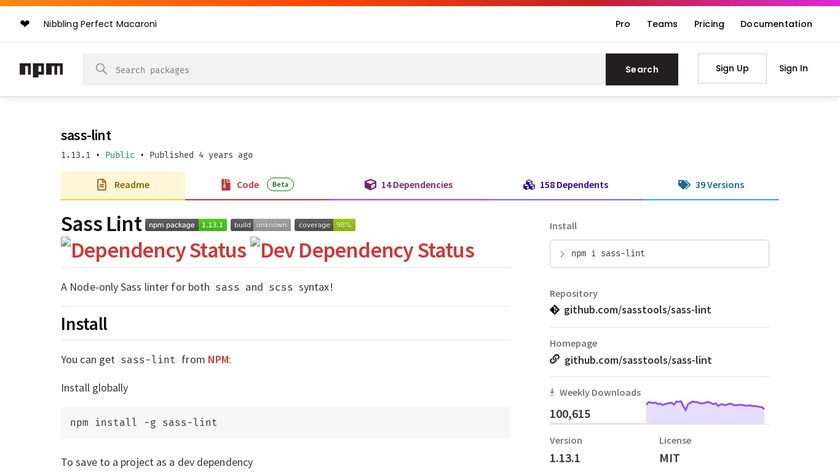840x472 pixels.
Task: Click the 100,615 weekly downloads number
Action: point(570,414)
